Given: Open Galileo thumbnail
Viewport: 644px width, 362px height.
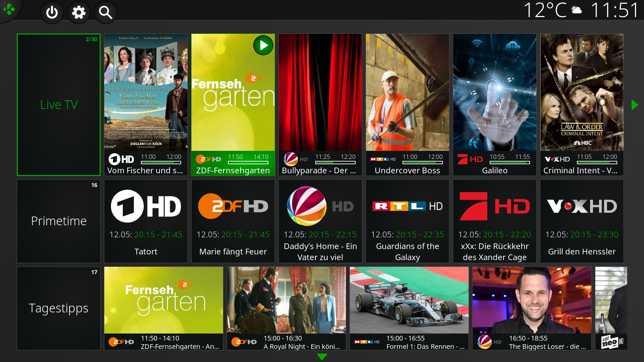Looking at the screenshot, I should tap(495, 92).
